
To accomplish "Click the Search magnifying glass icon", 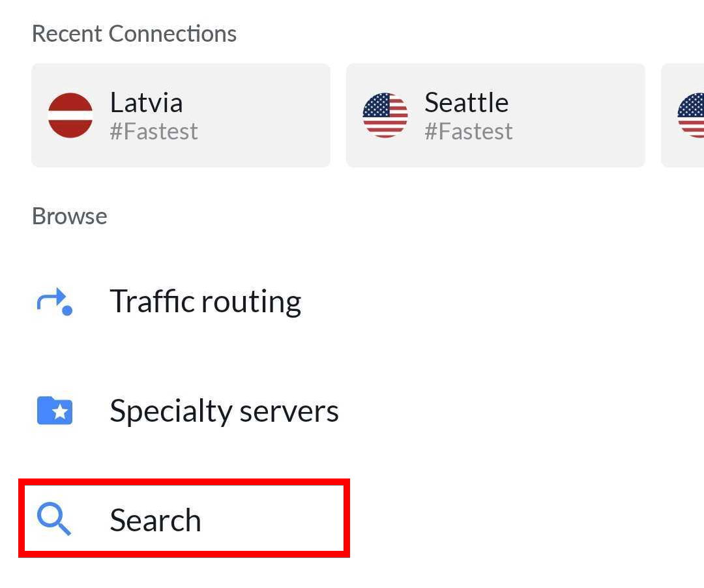I will (54, 520).
